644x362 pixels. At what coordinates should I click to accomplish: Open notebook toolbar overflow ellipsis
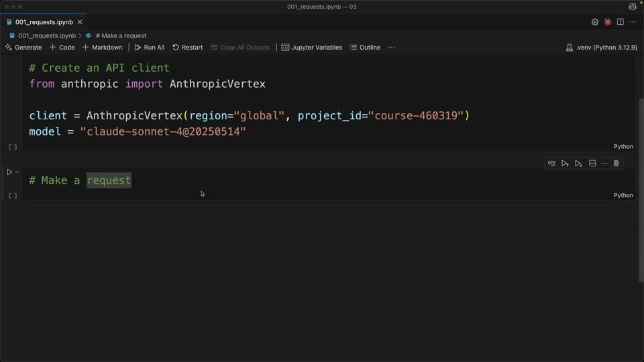(x=392, y=48)
